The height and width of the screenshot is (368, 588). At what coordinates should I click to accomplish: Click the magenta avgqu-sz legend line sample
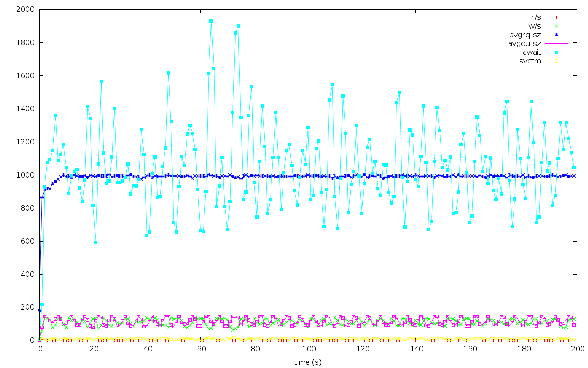tap(557, 44)
